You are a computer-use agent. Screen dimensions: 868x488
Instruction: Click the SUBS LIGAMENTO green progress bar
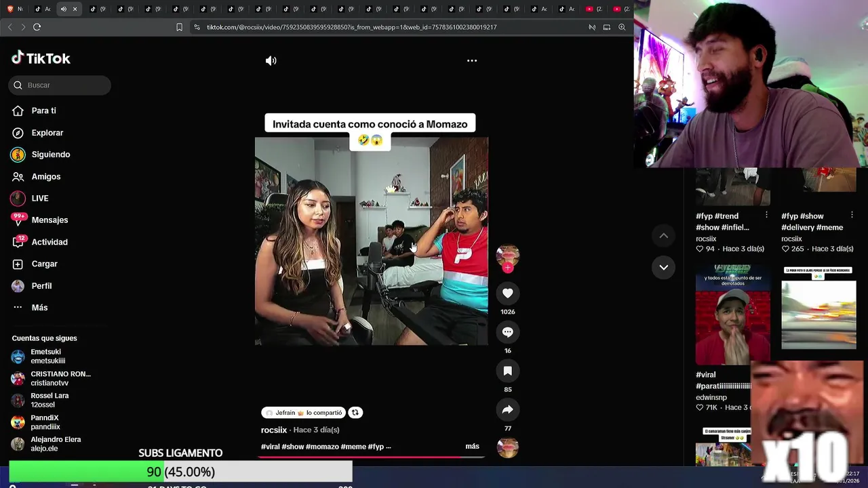[x=180, y=472]
